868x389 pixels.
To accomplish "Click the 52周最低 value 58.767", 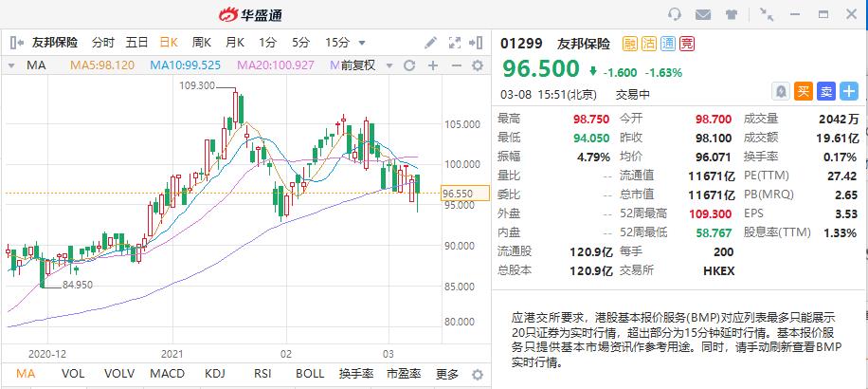I will (x=714, y=232).
